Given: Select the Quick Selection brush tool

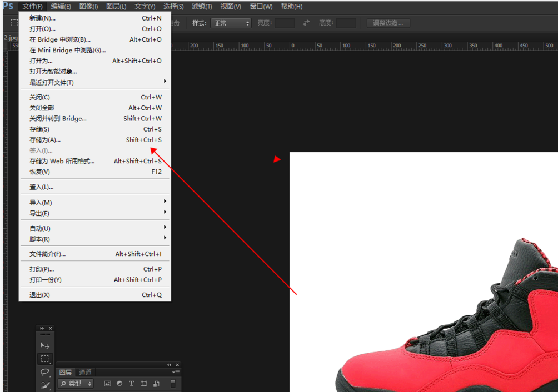Looking at the screenshot, I should [x=45, y=385].
